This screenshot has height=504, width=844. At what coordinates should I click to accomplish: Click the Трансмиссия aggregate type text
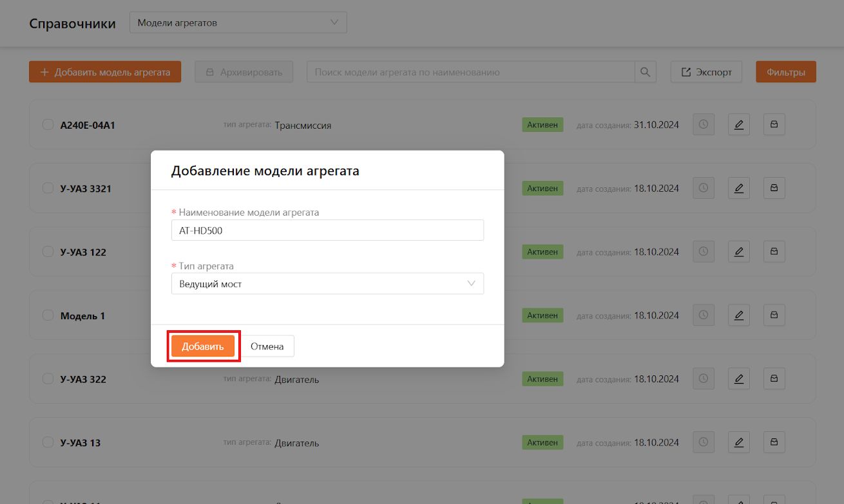(303, 126)
